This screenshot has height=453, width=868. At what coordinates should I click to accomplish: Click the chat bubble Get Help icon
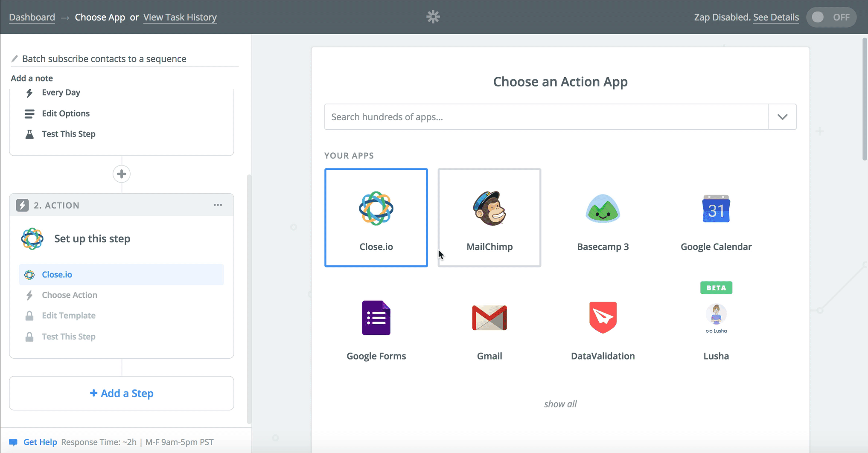click(x=13, y=442)
